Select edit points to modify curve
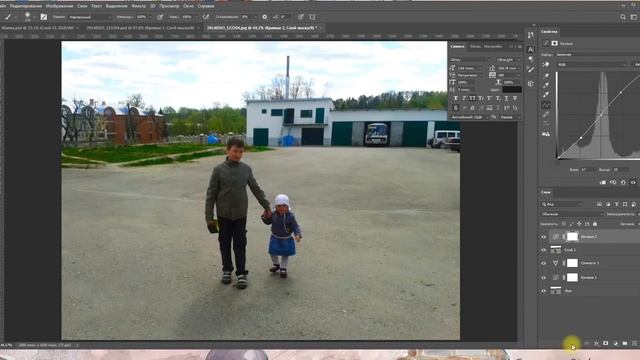Viewport: 640px width, 360px height. 546,105
